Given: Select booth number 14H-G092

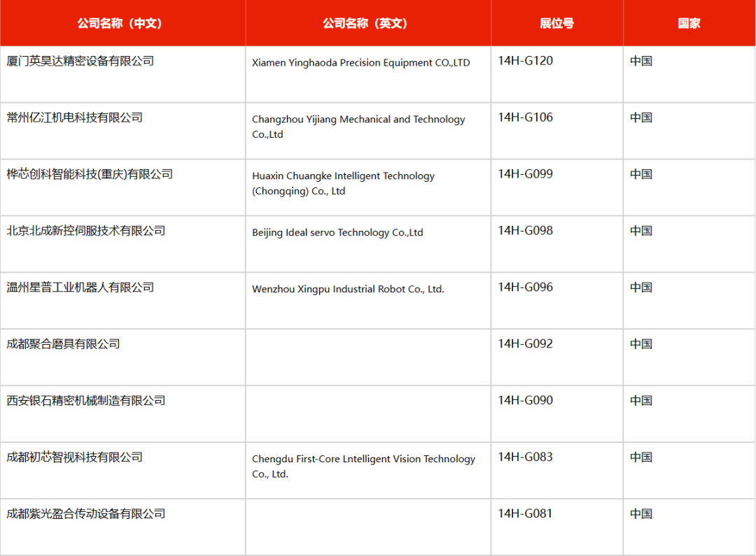Looking at the screenshot, I should click(x=526, y=344).
